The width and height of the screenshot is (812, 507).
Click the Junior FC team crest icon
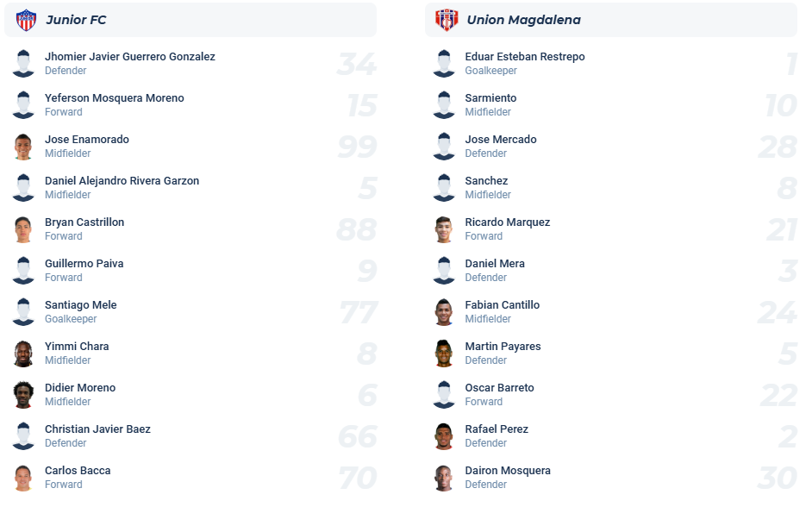(27, 19)
